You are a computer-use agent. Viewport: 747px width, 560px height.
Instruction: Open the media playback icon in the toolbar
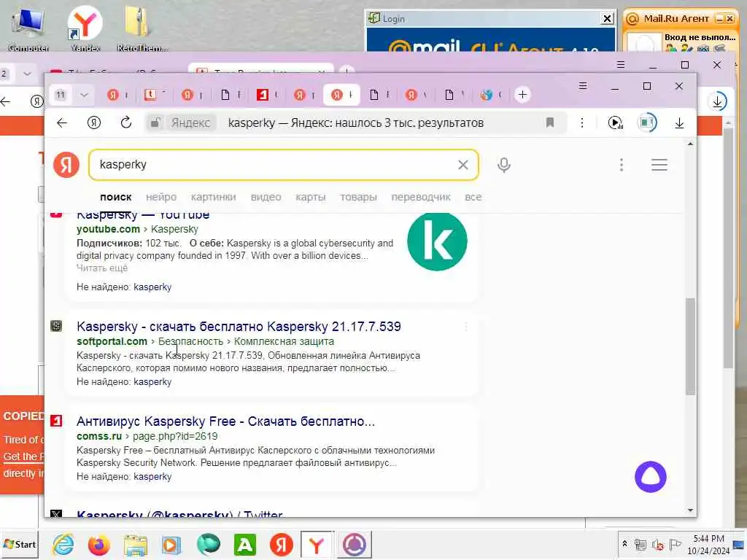(616, 122)
